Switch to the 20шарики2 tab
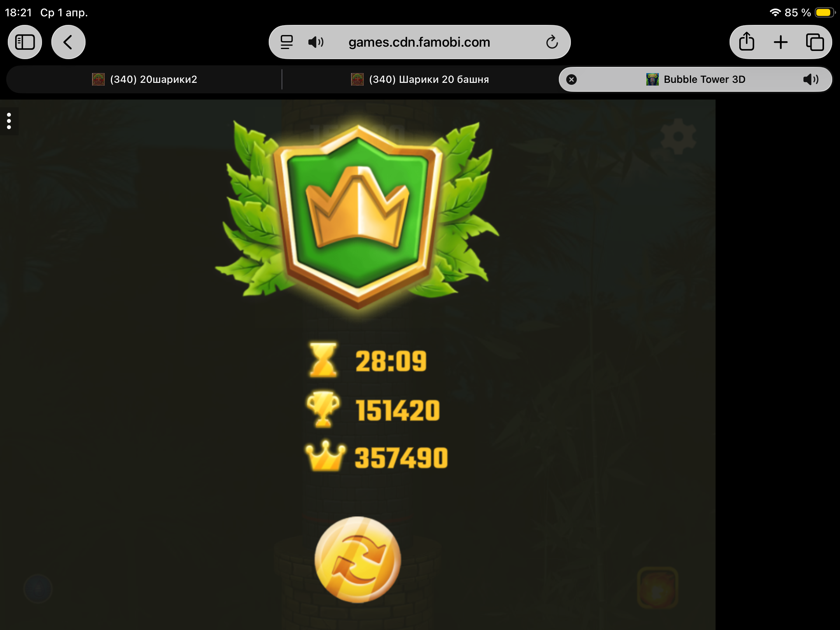 pyautogui.click(x=144, y=79)
